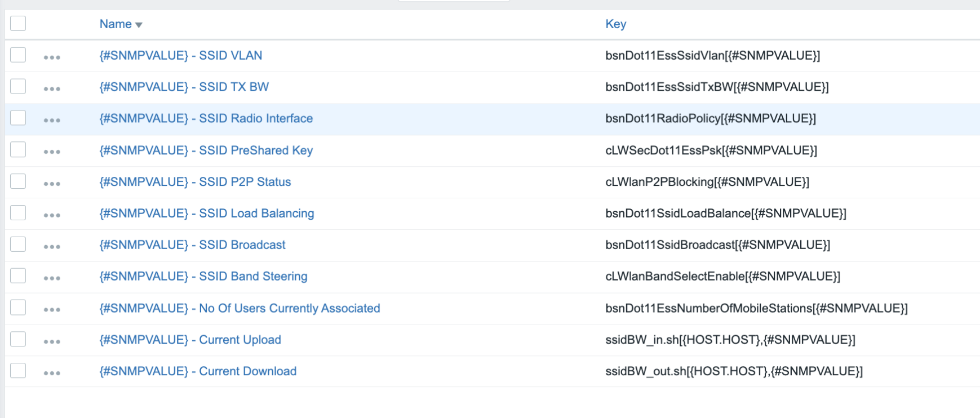Open No Of Users Currently Associated link

pyautogui.click(x=240, y=308)
